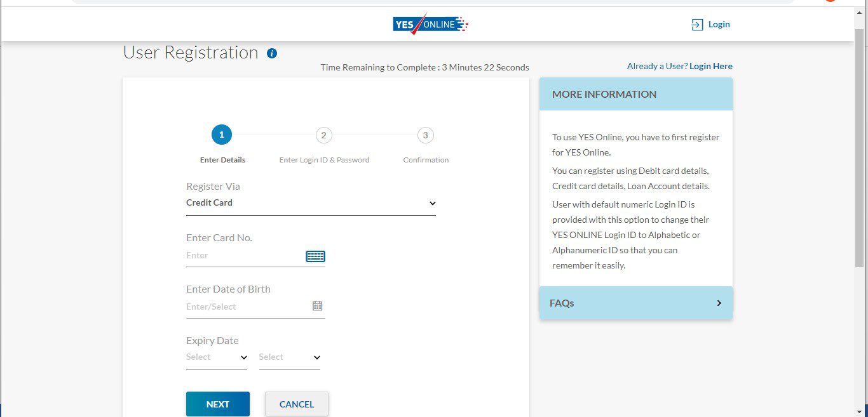Open the virtual keyboard icon for card number

[315, 256]
